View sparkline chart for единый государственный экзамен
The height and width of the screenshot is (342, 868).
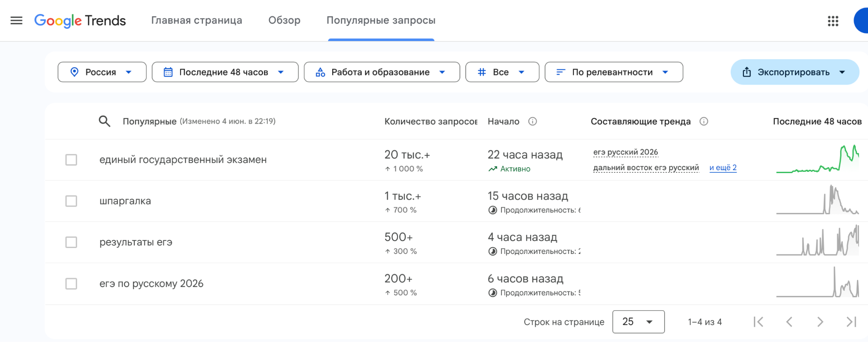pos(818,159)
